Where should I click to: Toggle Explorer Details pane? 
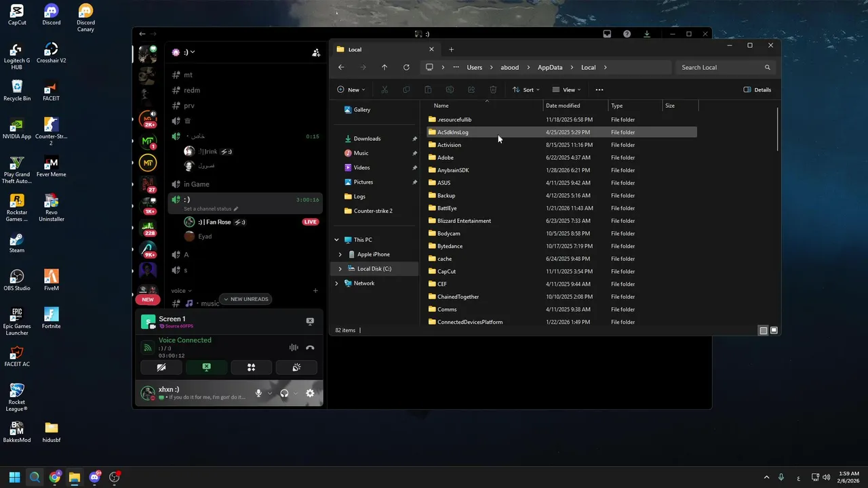pos(757,89)
